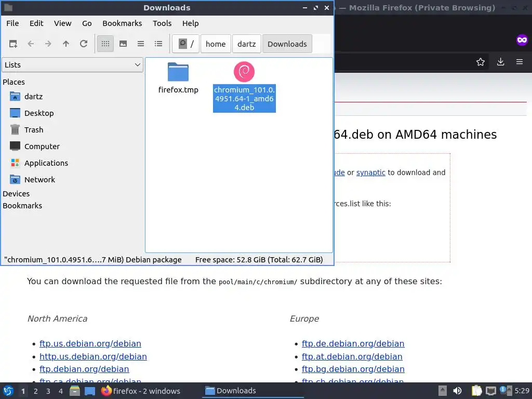Open ftp.de.debian.org/debian link
Screen dimensions: 532x399
point(353,344)
